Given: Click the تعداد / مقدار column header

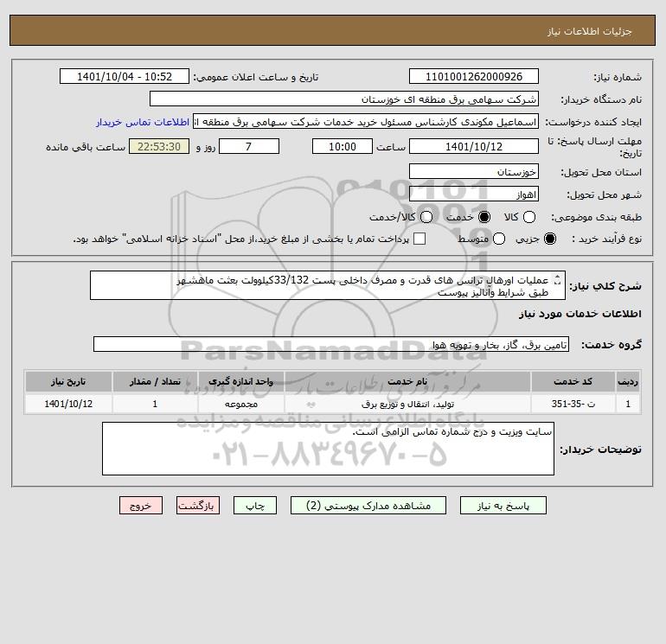Looking at the screenshot, I should click(155, 381).
